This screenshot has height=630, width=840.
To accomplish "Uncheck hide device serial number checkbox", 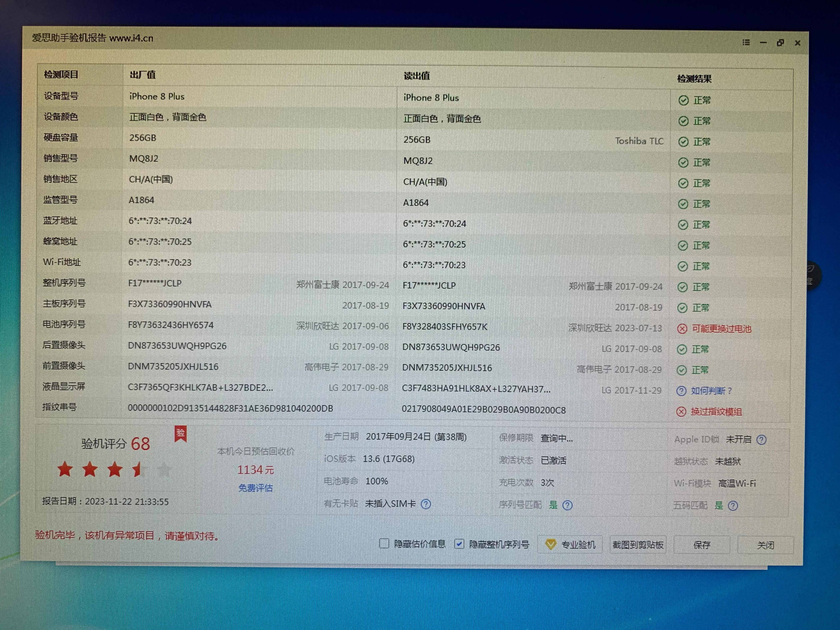I will 459,544.
